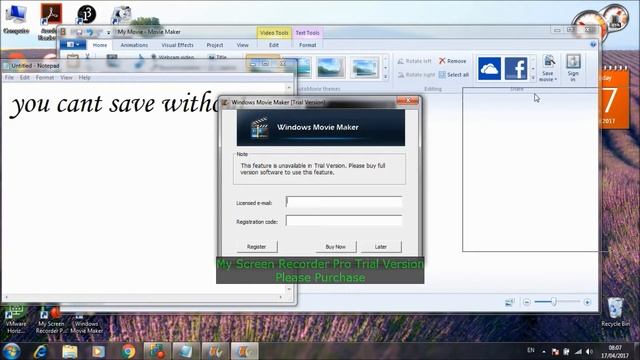Click the Title button in the ribbon
This screenshot has width=640, height=360.
point(217,58)
